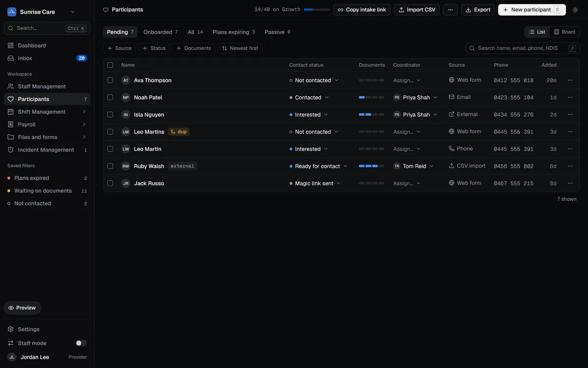Click the documents progress bar for Ruby Walsh
Viewport: 588px width, 368px height.
coord(371,166)
